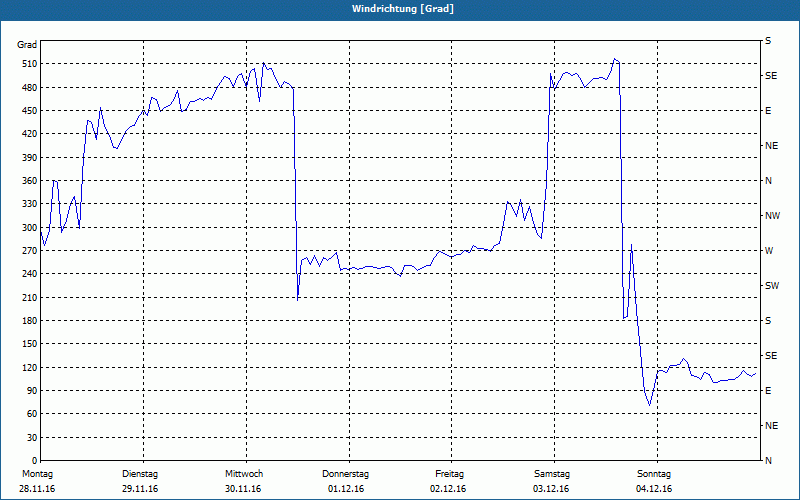Select the "SW" compass direction label
The height and width of the screenshot is (500, 800).
pos(772,286)
